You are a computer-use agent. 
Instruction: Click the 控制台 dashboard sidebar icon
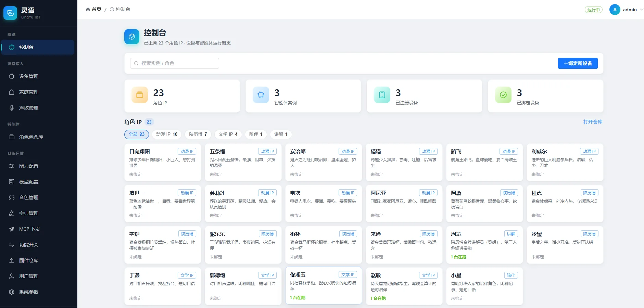[12, 47]
